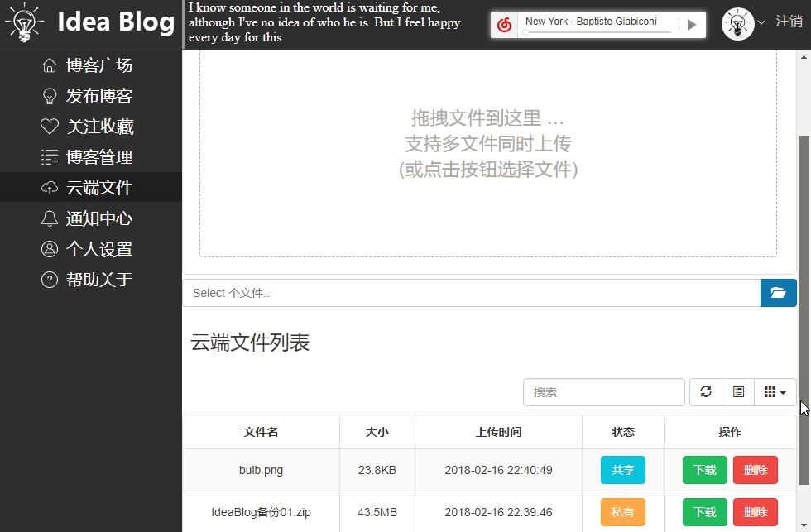Click the 23.8KB size cell
Image resolution: width=811 pixels, height=532 pixels.
377,471
